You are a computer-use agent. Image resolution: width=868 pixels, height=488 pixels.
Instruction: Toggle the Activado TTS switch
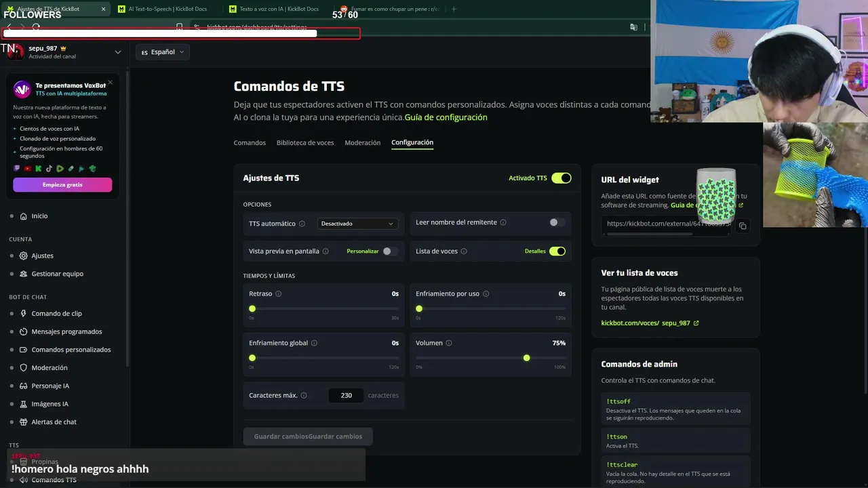(x=561, y=178)
